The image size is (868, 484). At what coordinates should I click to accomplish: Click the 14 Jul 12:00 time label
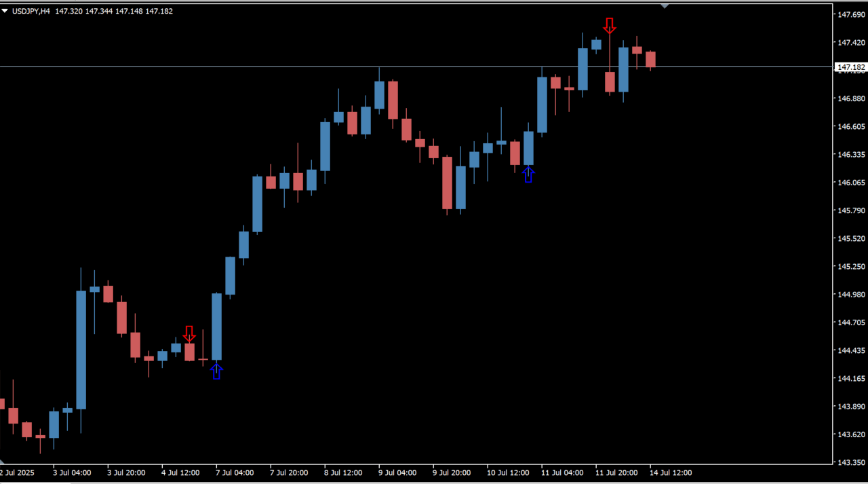point(671,472)
